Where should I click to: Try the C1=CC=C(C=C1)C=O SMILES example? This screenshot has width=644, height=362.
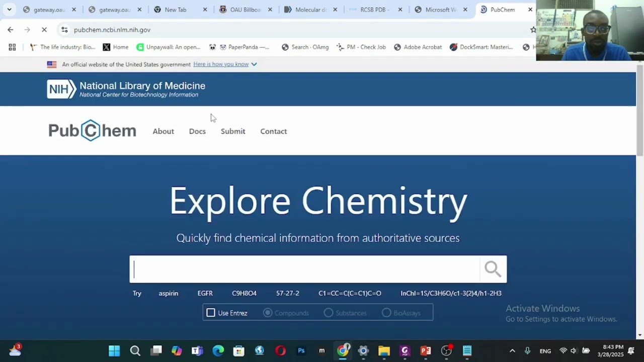[350, 293]
